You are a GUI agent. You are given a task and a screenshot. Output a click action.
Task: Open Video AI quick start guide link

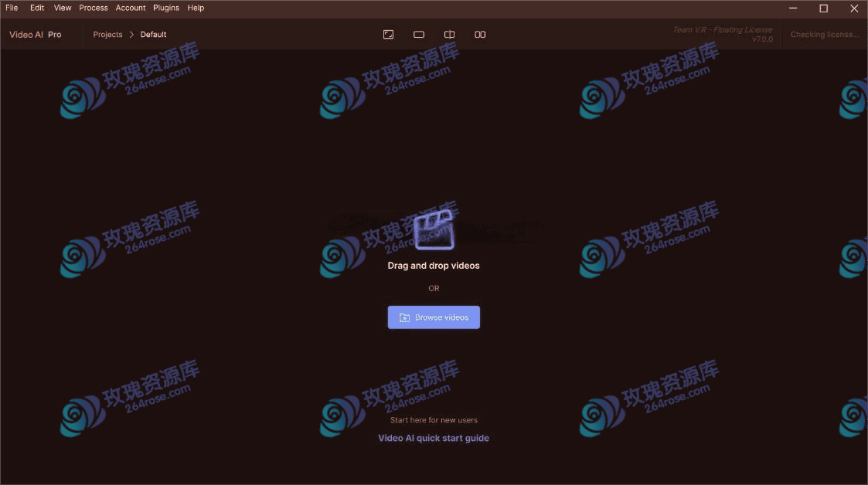pyautogui.click(x=434, y=438)
